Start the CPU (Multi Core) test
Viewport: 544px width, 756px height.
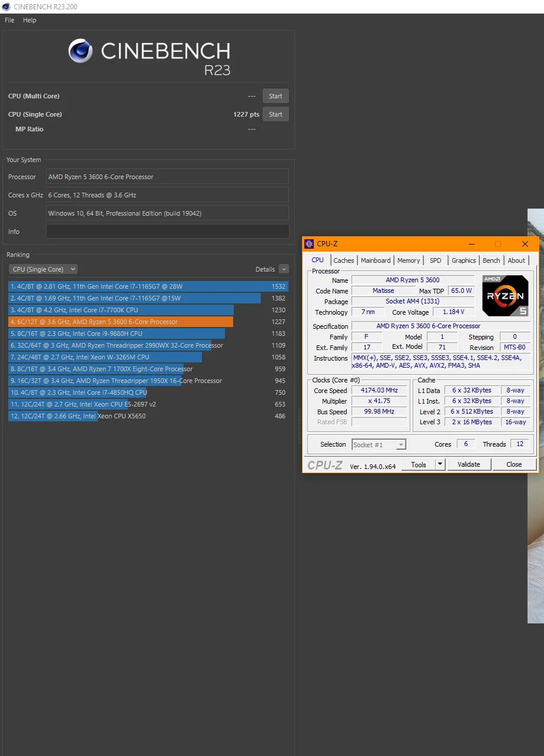click(x=276, y=96)
